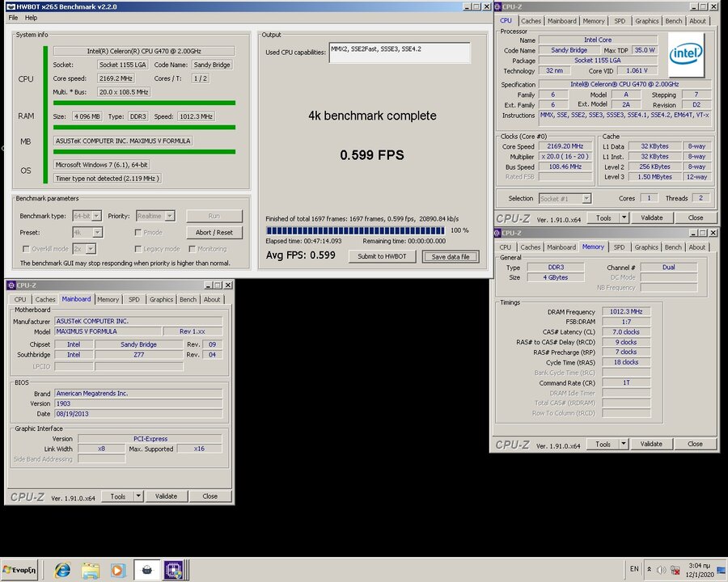Click the Level 3 cache value 1.50 MBytes
The width and height of the screenshot is (728, 582).
click(654, 176)
